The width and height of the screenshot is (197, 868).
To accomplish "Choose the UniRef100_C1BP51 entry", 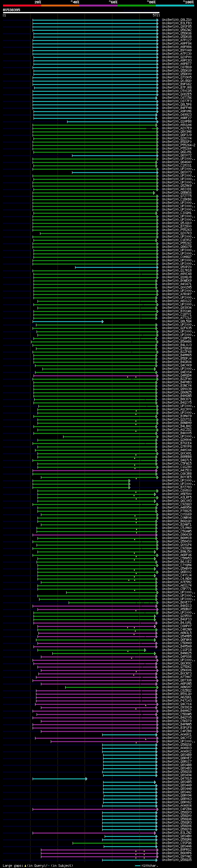I will (176, 338).
